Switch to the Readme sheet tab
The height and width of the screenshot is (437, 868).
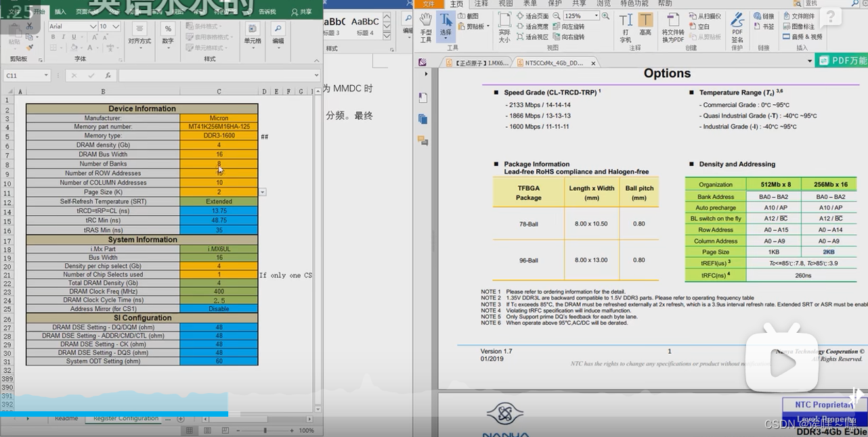pyautogui.click(x=66, y=419)
